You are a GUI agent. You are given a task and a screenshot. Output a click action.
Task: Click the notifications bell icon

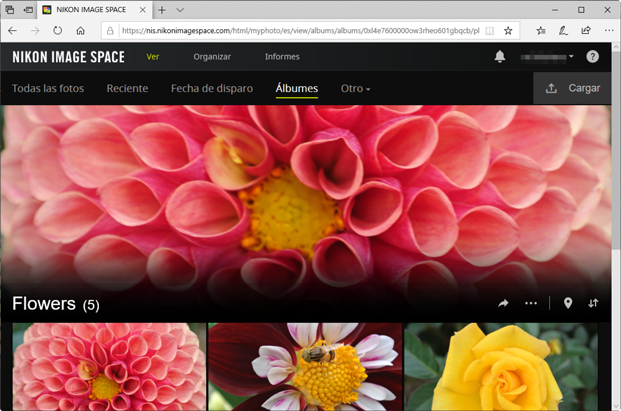[500, 57]
